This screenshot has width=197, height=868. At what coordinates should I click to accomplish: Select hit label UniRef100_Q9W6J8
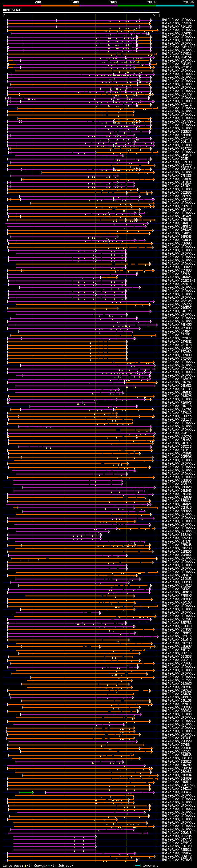pyautogui.click(x=177, y=833)
